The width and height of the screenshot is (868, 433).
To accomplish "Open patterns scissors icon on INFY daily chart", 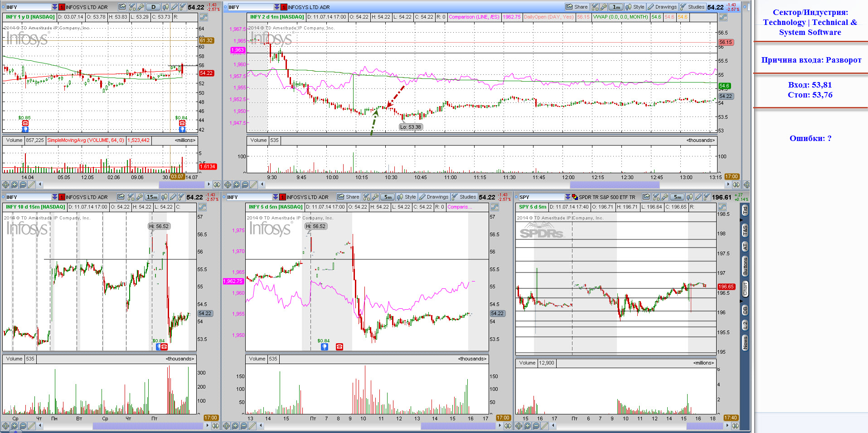I will coord(132,7).
